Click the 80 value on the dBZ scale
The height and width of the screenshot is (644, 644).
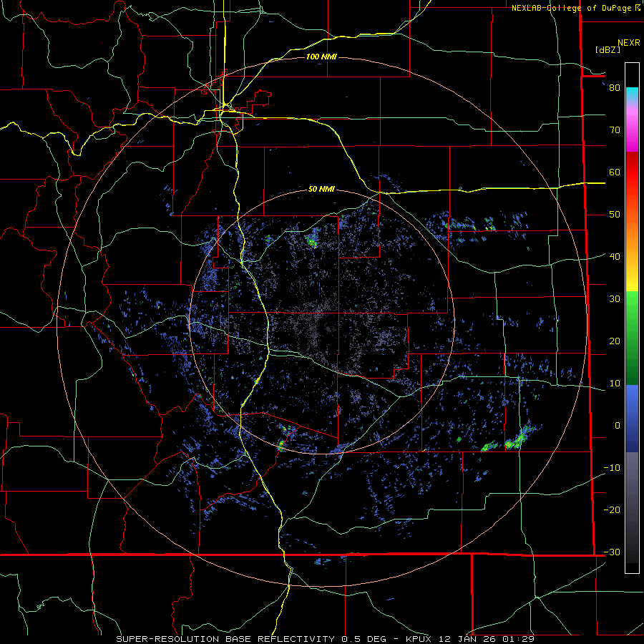tap(615, 87)
